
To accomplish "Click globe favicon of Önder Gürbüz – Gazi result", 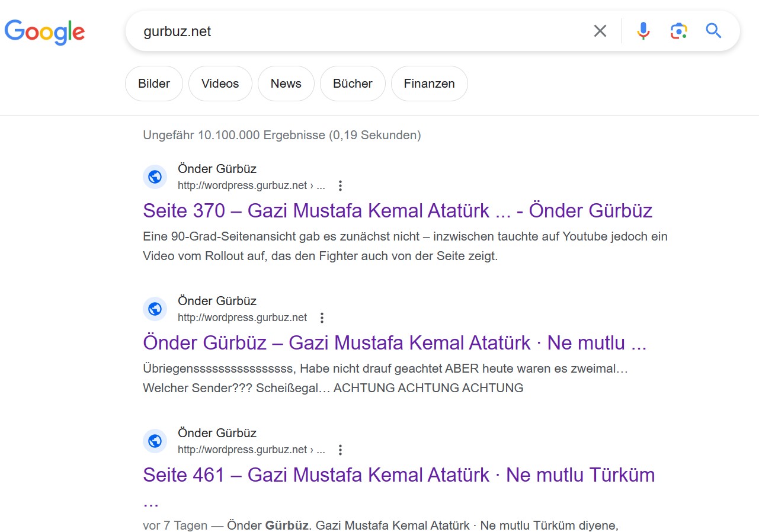I will coord(155,309).
